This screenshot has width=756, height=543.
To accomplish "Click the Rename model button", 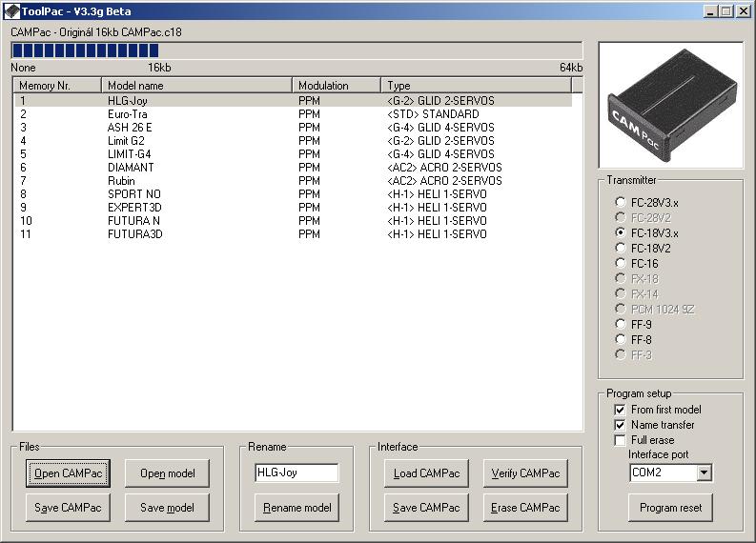I will (296, 508).
